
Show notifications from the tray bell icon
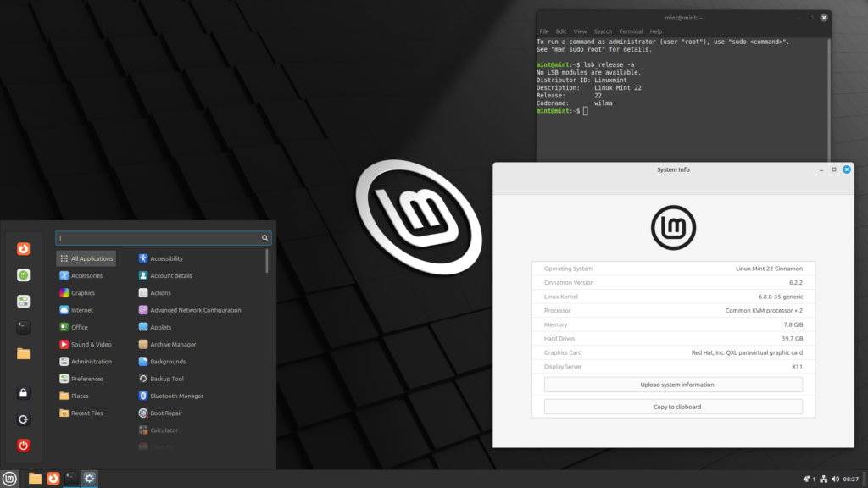[807, 479]
